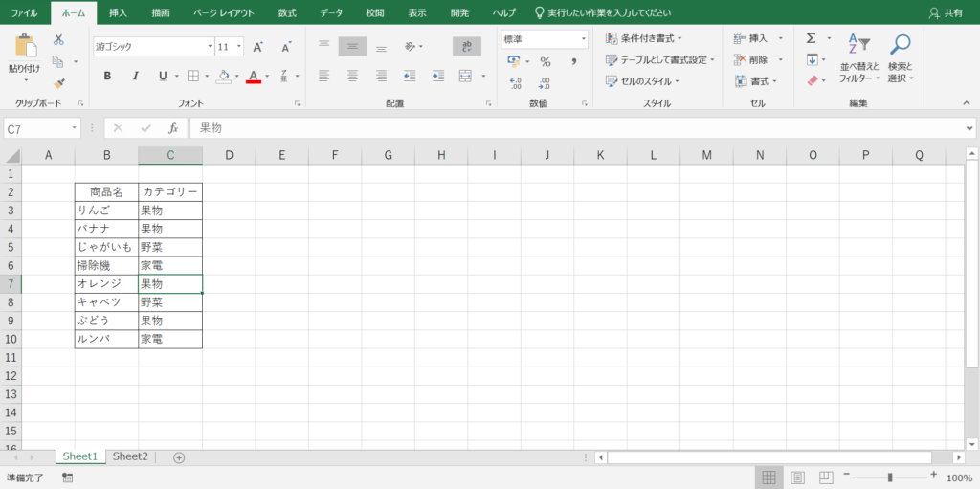Toggle Wrap Text icon

click(467, 46)
